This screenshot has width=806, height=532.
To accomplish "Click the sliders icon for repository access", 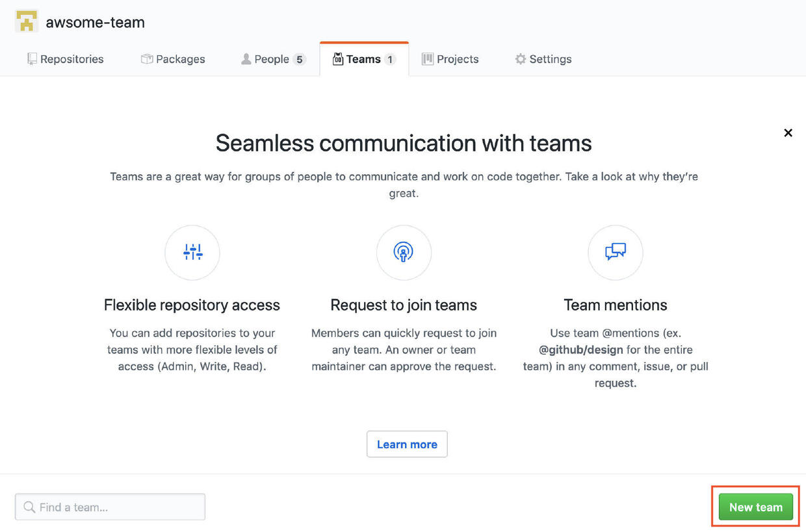I will [192, 252].
